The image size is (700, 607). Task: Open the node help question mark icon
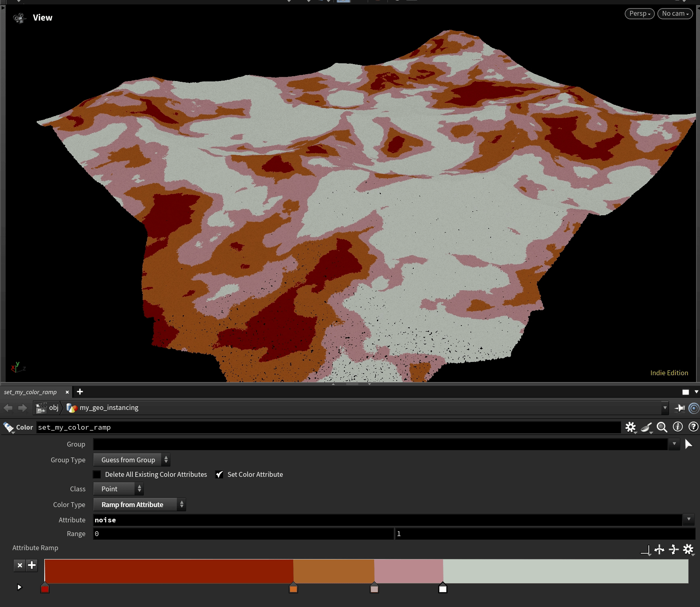(x=693, y=427)
